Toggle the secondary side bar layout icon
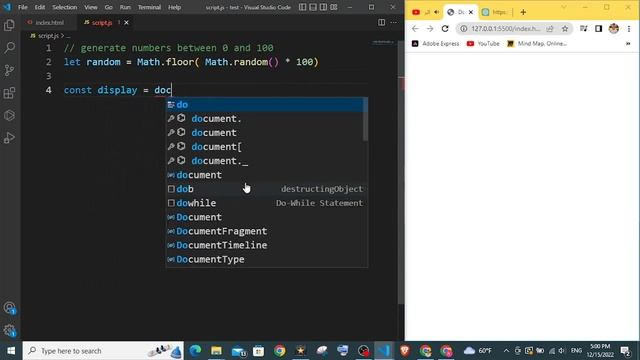The width and height of the screenshot is (640, 360). pos(323,7)
